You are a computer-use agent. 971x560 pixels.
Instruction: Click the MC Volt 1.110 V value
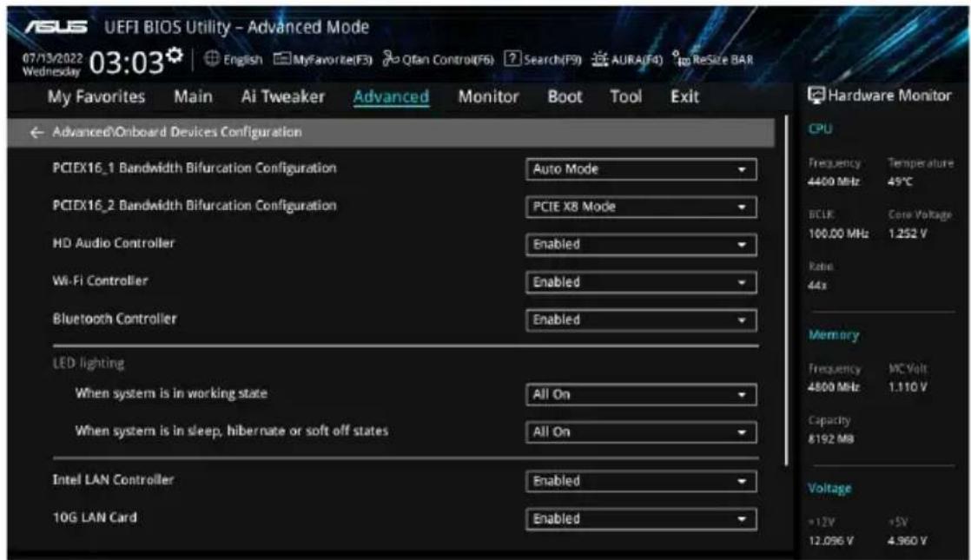908,387
